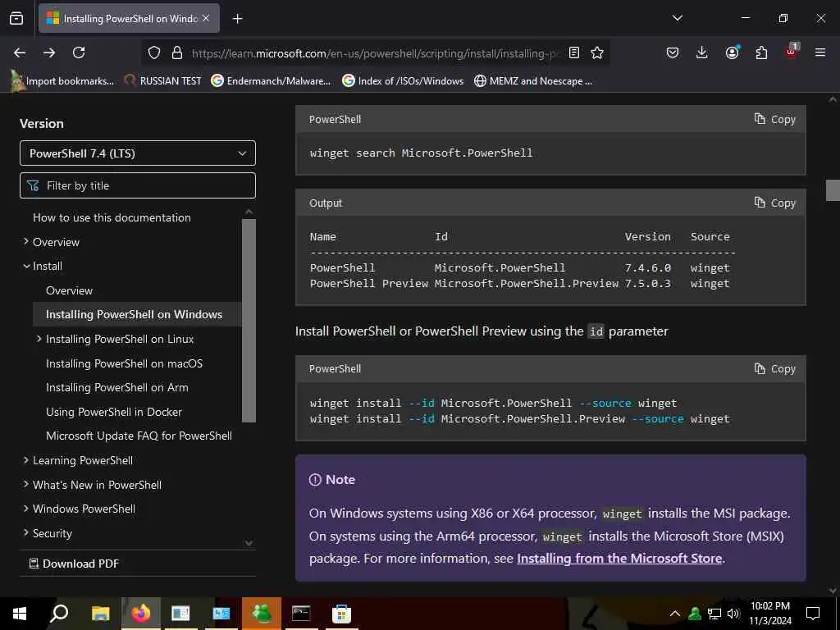Open Installing PowerShell on Arm

(x=116, y=387)
